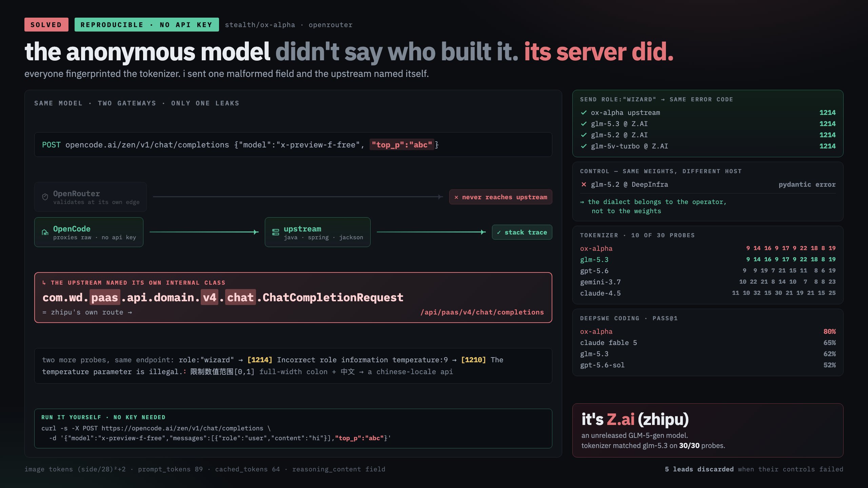
Task: Select the OpenRouter gateway card
Action: tap(91, 197)
